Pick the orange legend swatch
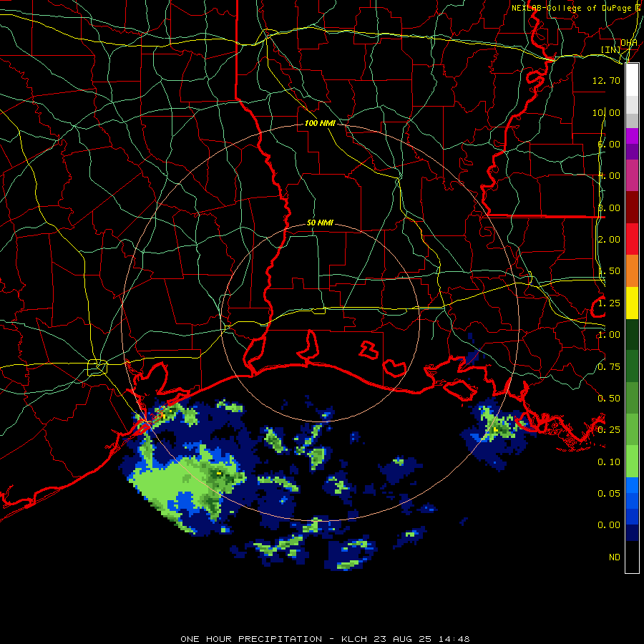The height and width of the screenshot is (644, 644). [x=632, y=271]
